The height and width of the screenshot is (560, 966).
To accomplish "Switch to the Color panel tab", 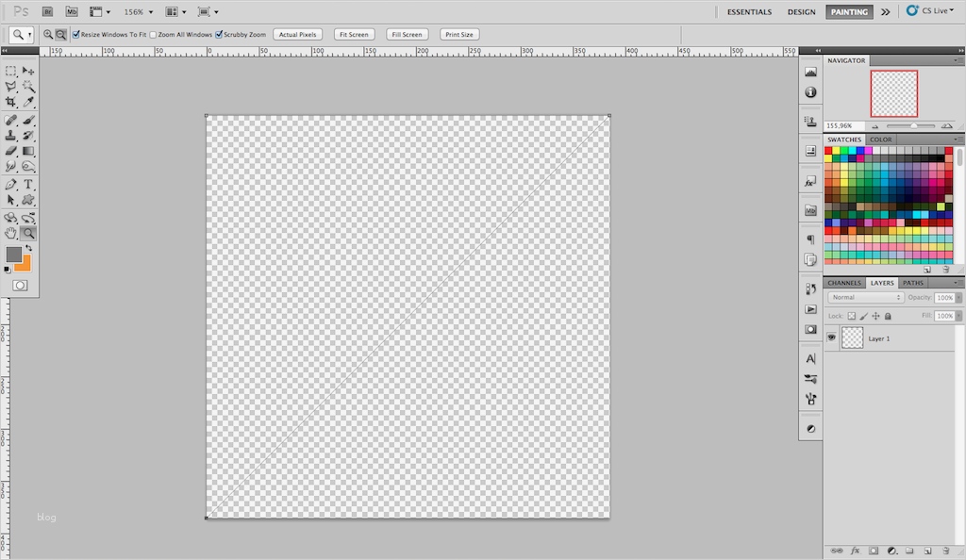I will pos(880,140).
